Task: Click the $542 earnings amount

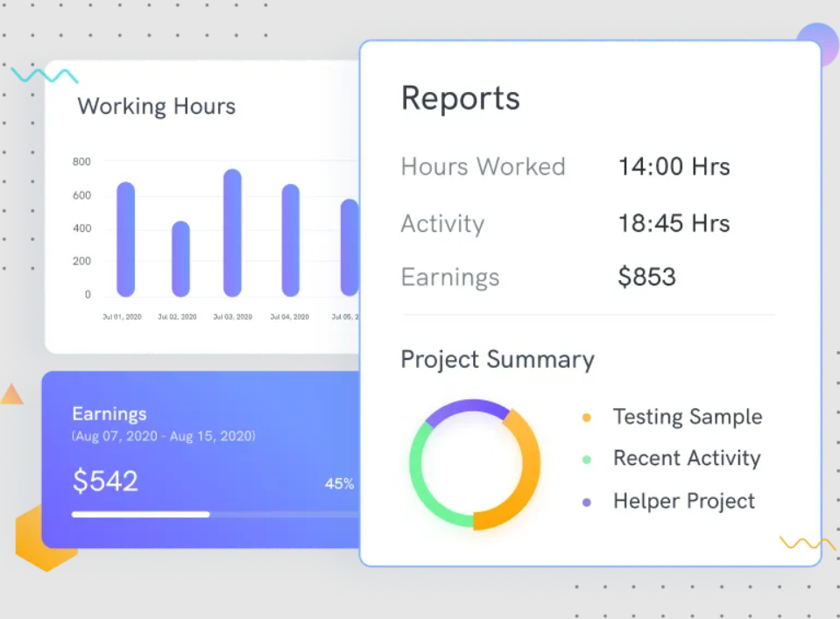Action: [x=105, y=481]
